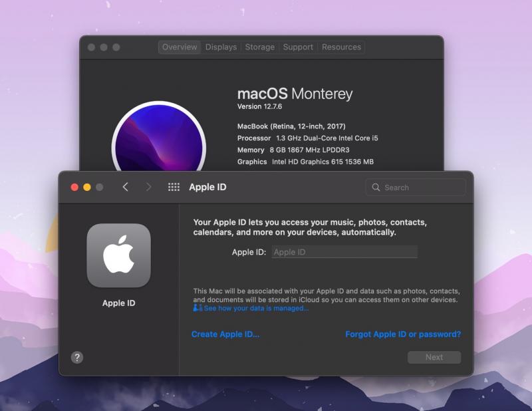Open Forgot Apple ID or password link
The width and height of the screenshot is (532, 411).
[403, 335]
